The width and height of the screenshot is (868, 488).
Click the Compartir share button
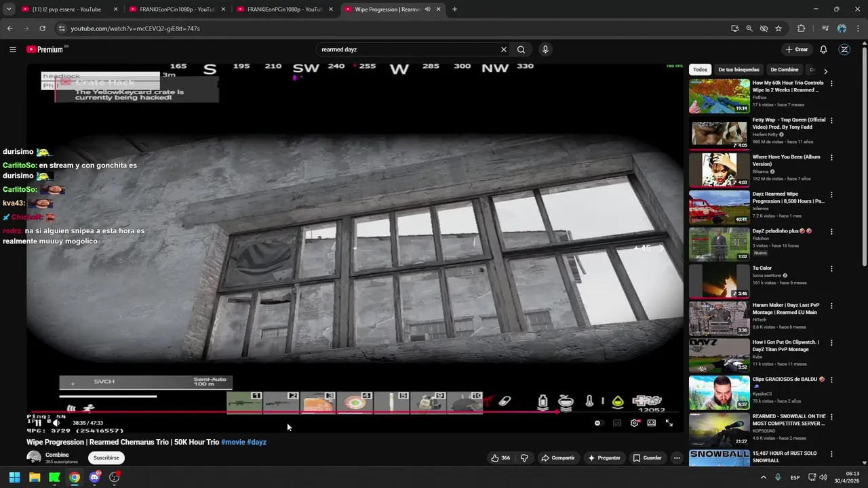tap(557, 458)
